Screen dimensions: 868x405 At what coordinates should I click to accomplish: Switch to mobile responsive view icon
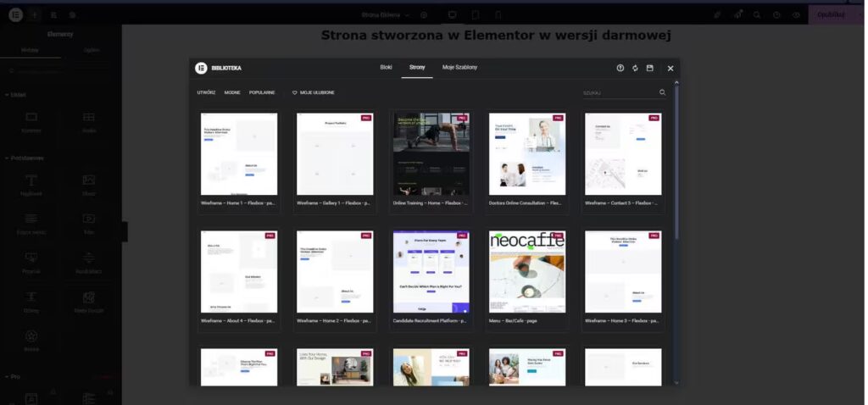tap(498, 15)
